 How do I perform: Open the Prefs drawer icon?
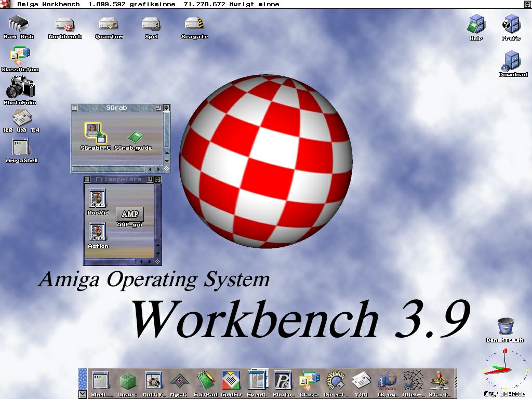click(x=511, y=24)
